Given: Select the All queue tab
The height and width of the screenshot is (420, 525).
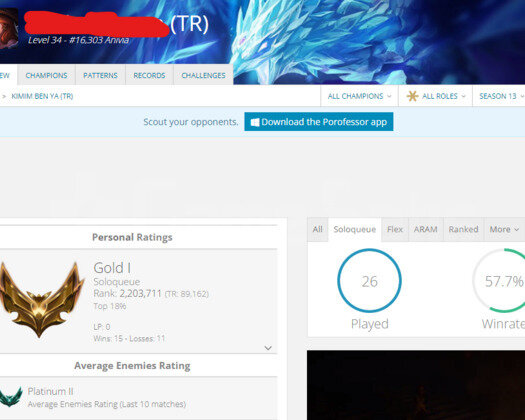Looking at the screenshot, I should pos(317,229).
